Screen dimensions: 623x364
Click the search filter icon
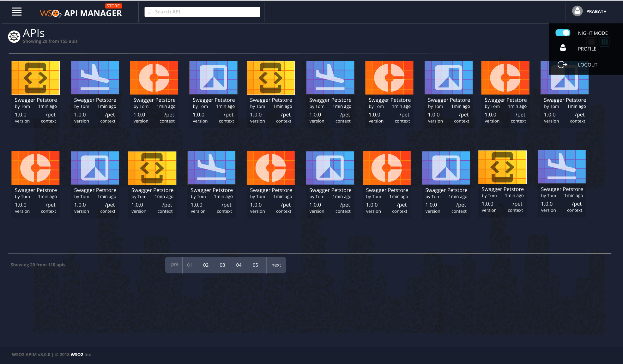[x=149, y=12]
